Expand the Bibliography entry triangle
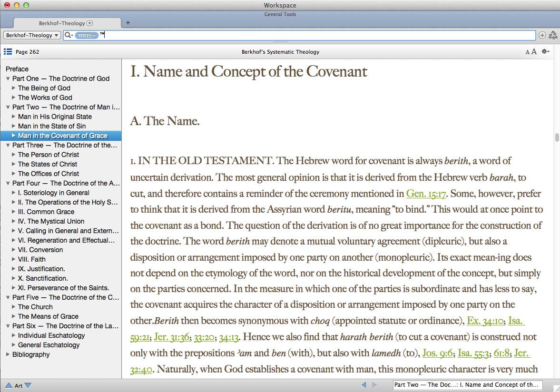This screenshot has height=392, width=560. point(8,354)
